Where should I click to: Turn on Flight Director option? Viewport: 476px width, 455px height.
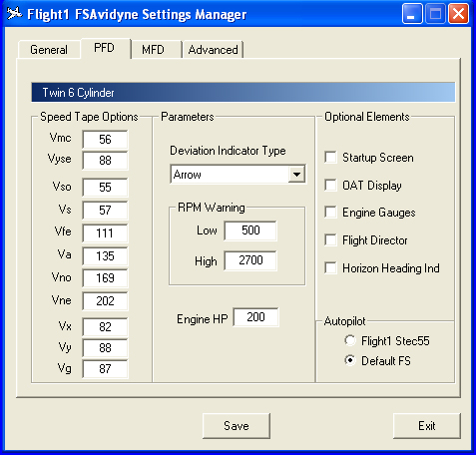coord(330,240)
